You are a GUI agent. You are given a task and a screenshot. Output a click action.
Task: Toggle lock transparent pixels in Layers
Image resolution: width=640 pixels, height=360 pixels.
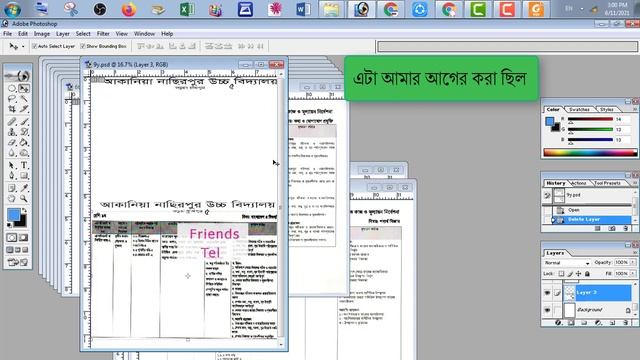click(x=561, y=273)
